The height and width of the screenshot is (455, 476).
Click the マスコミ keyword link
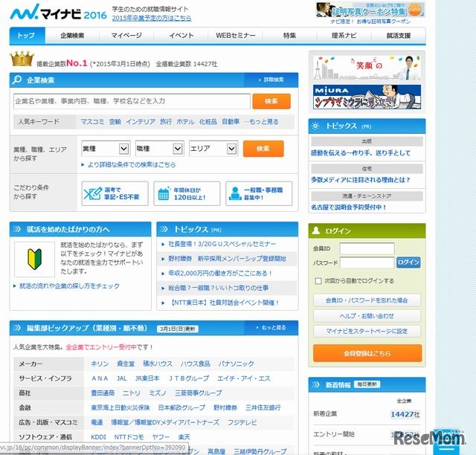click(x=92, y=122)
